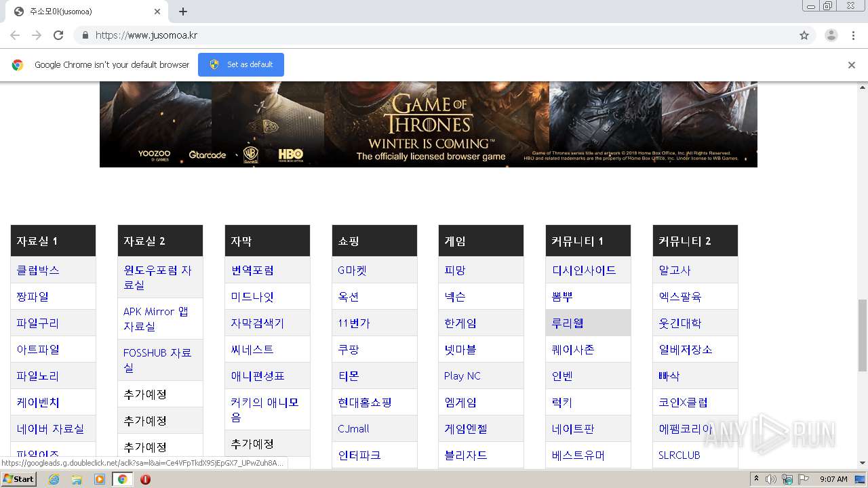Open the 애니편성표 link
Viewport: 868px width, 488px height.
[x=258, y=375]
